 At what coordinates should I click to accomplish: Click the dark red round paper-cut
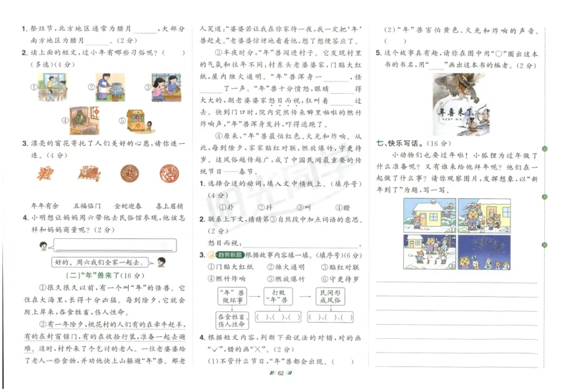pyautogui.click(x=130, y=173)
